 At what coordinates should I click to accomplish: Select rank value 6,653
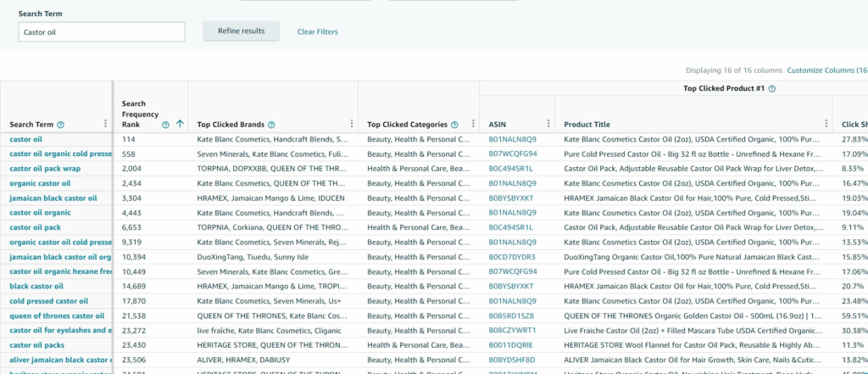tap(131, 227)
